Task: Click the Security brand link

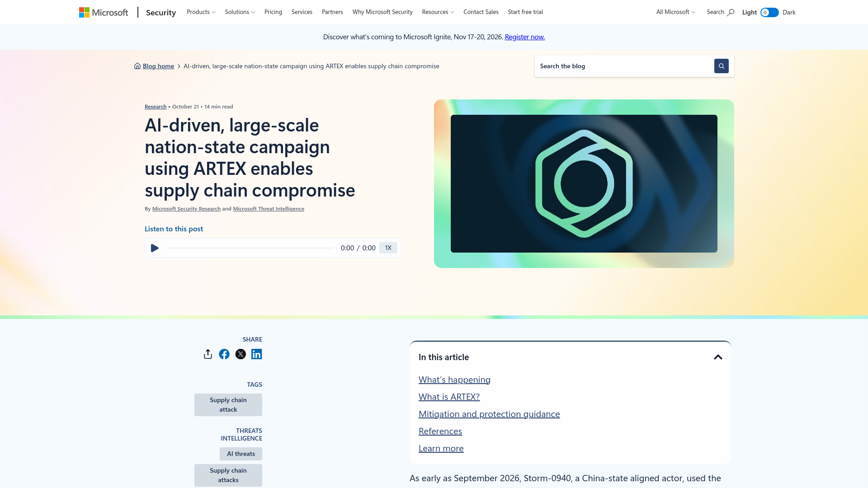Action: point(161,13)
